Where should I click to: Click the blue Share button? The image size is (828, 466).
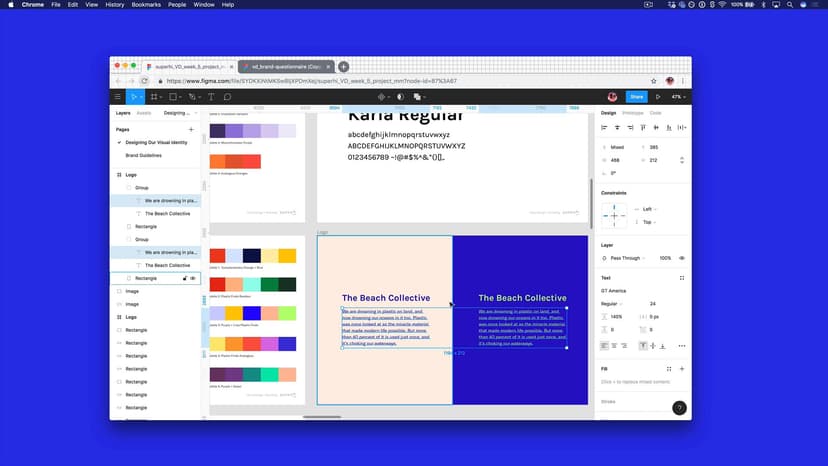tap(636, 97)
